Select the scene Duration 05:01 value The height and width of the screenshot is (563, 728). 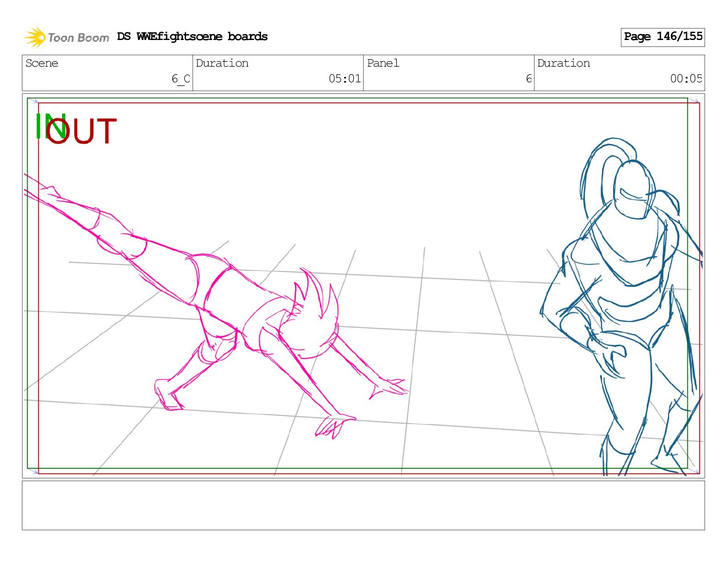pyautogui.click(x=345, y=79)
